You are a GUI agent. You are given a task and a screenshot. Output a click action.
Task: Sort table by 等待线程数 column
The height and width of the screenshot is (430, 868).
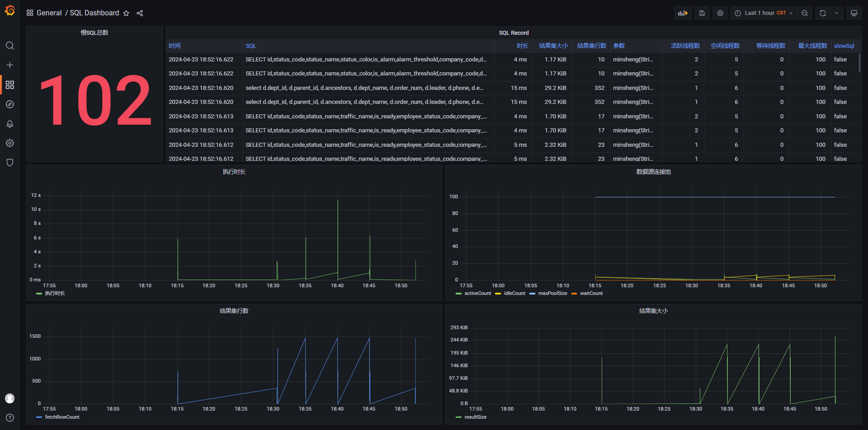[x=771, y=46]
